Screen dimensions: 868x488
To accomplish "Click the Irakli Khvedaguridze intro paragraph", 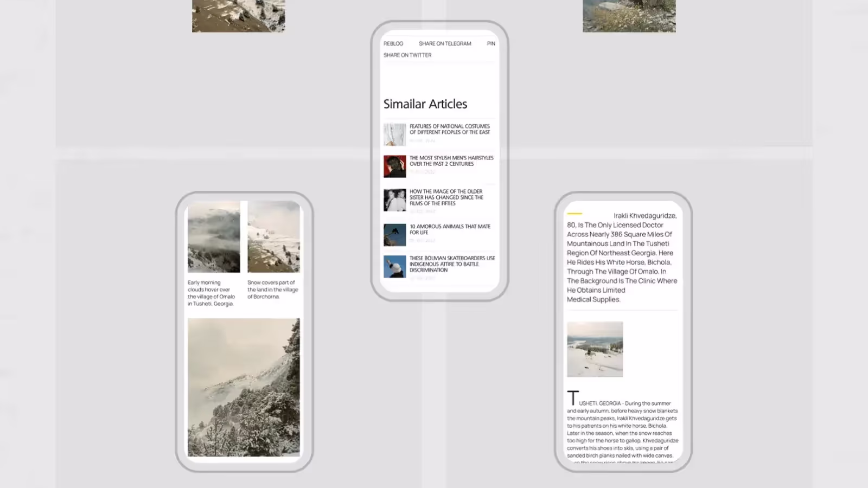I will click(622, 258).
